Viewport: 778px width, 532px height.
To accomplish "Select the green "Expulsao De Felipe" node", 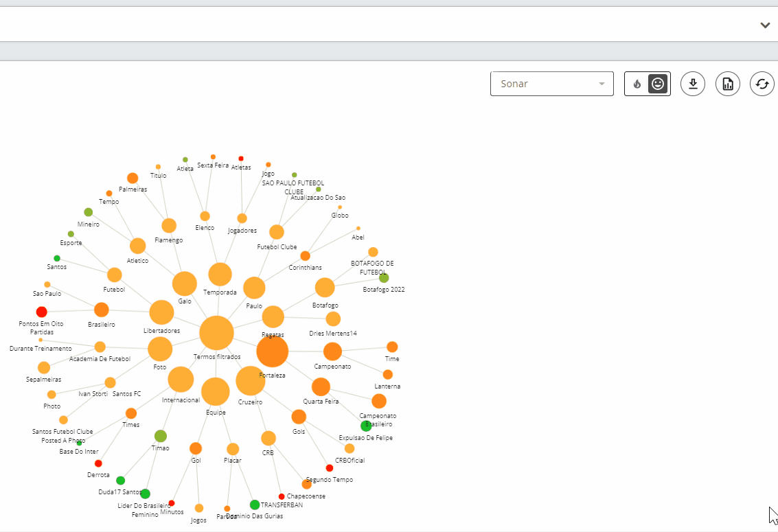I will coord(366,426).
